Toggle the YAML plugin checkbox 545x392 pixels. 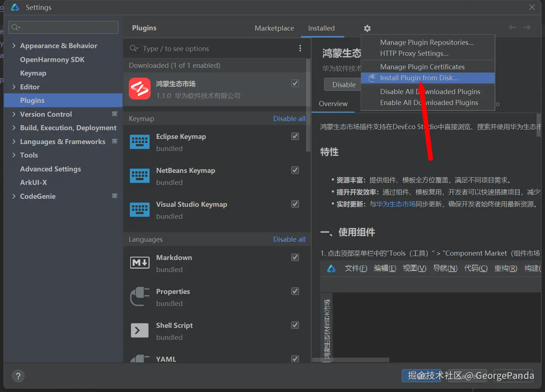(295, 359)
